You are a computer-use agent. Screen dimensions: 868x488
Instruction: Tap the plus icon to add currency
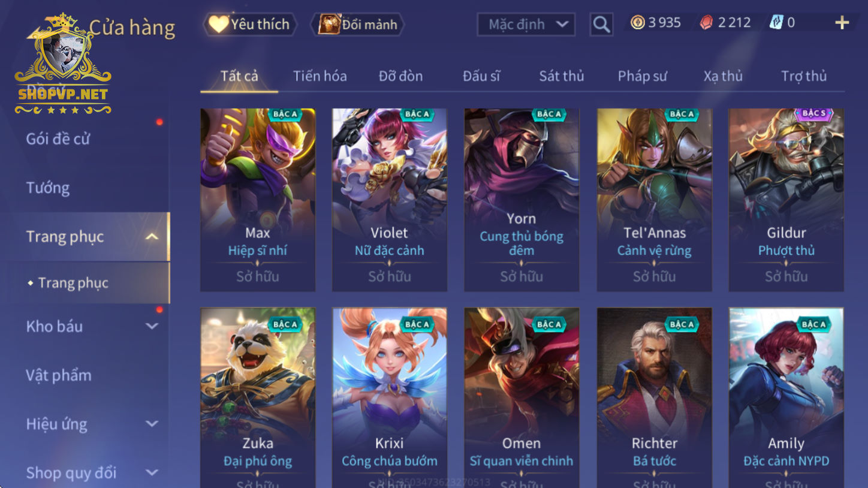click(x=842, y=23)
